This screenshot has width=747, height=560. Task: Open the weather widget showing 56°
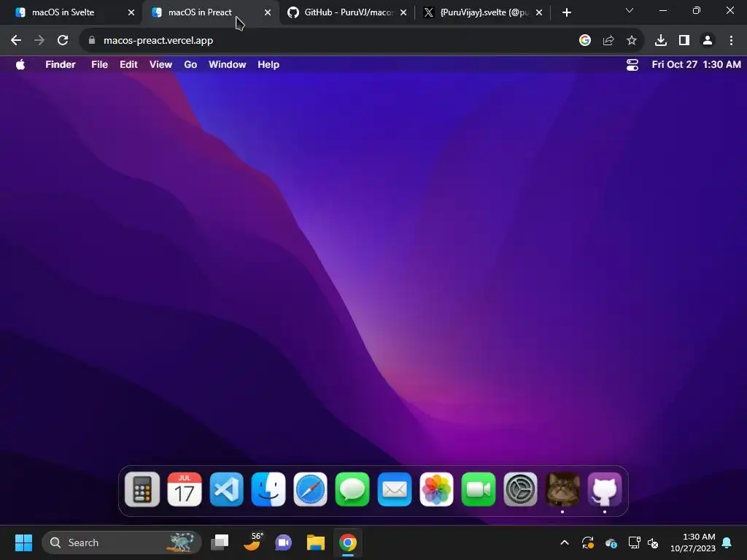click(252, 542)
